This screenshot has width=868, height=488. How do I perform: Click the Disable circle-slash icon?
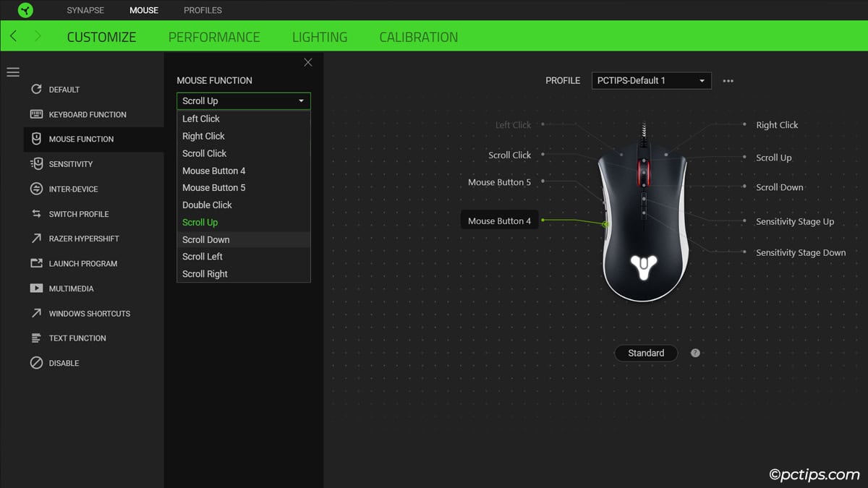point(36,363)
